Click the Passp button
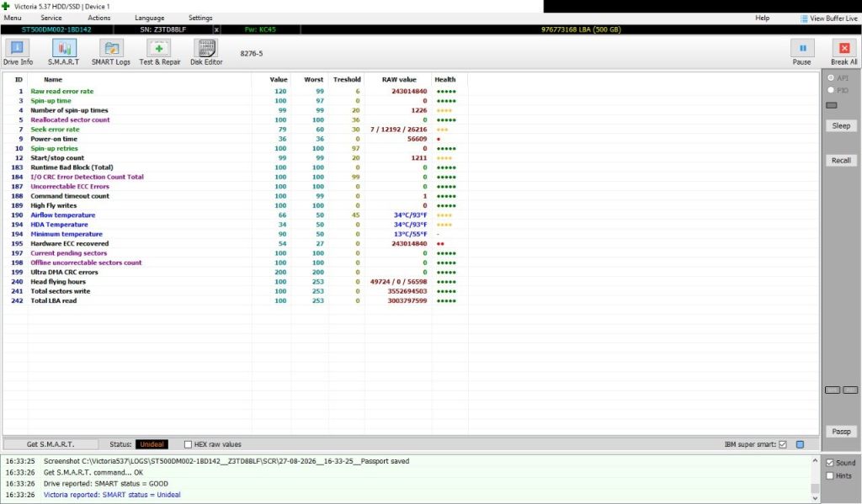 tap(841, 432)
